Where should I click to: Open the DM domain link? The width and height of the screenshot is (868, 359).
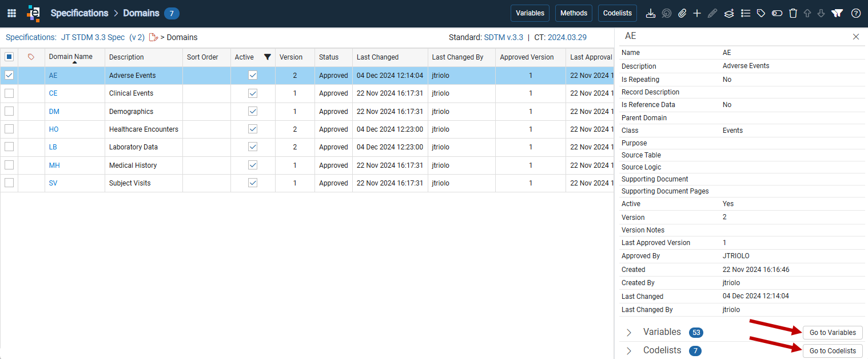(x=54, y=112)
